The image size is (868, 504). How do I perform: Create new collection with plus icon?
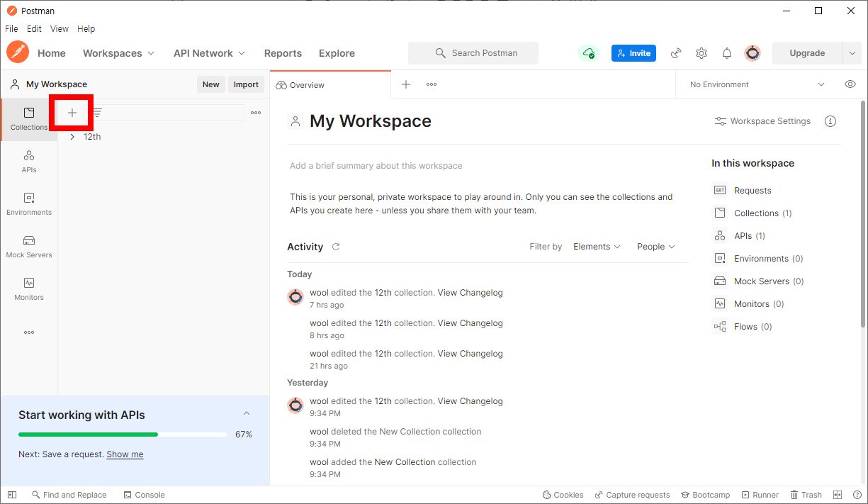tap(72, 113)
